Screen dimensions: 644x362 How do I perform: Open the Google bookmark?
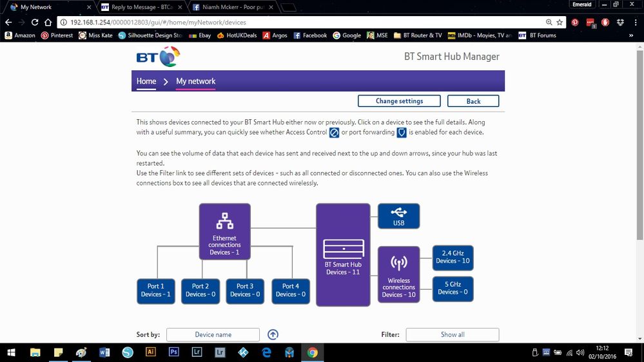point(347,35)
